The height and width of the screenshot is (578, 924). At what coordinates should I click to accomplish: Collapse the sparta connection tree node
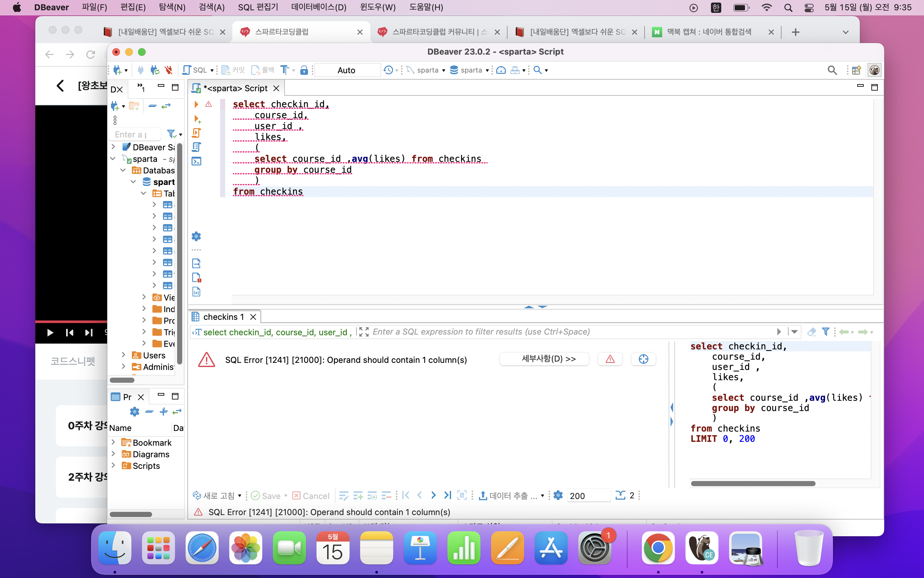coord(113,159)
